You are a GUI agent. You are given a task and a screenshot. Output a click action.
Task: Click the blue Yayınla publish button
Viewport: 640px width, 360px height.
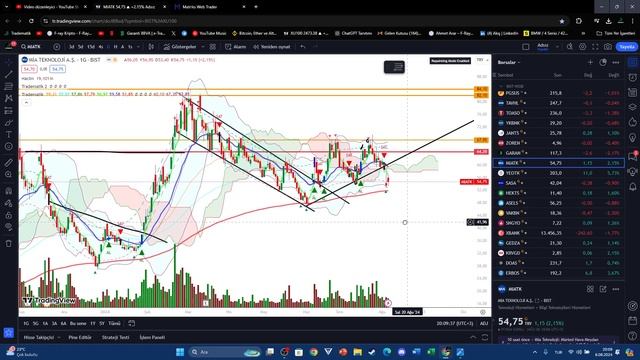pos(627,47)
